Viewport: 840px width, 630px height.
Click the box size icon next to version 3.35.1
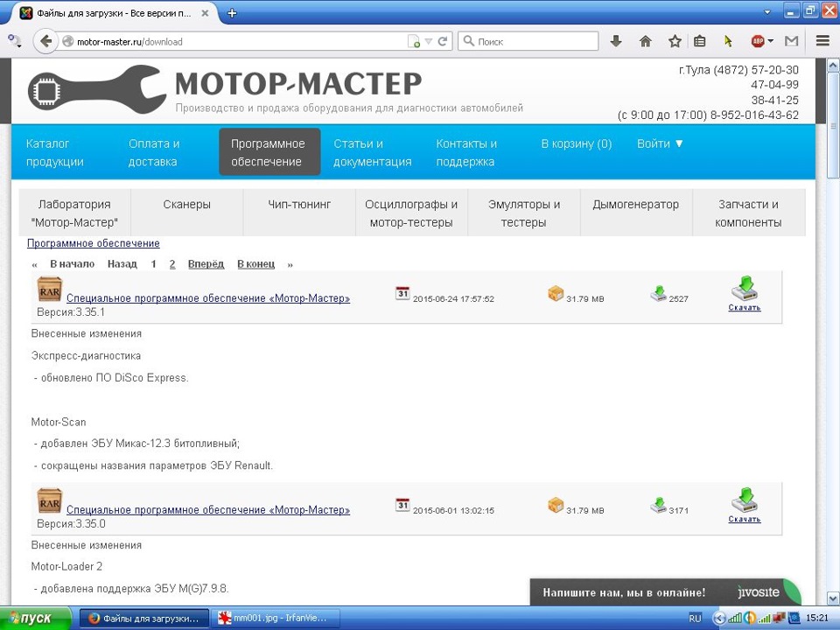pos(556,293)
